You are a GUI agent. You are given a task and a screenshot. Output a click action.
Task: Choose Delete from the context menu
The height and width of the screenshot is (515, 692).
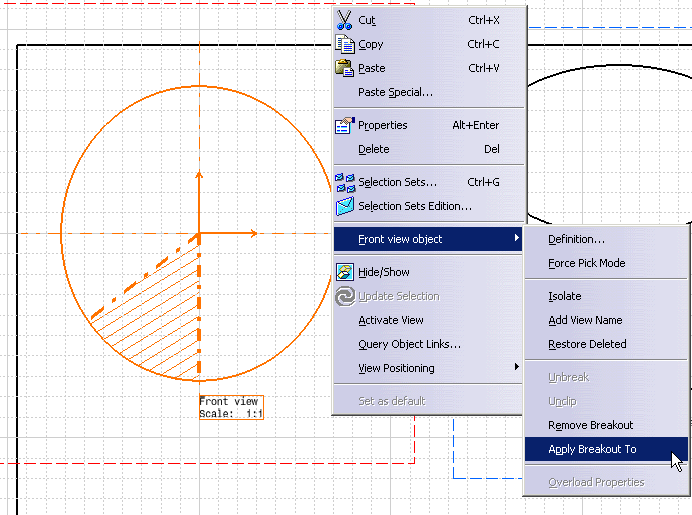click(428, 149)
